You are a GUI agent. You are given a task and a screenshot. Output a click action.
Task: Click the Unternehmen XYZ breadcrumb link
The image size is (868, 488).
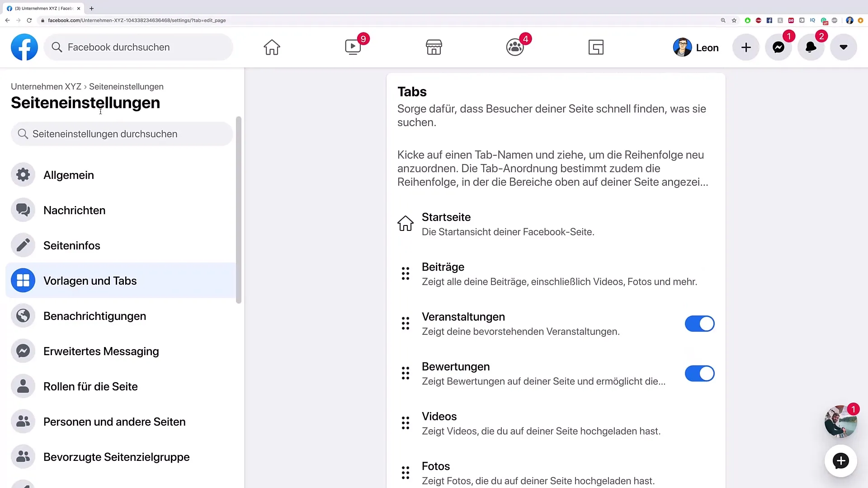[x=46, y=86]
